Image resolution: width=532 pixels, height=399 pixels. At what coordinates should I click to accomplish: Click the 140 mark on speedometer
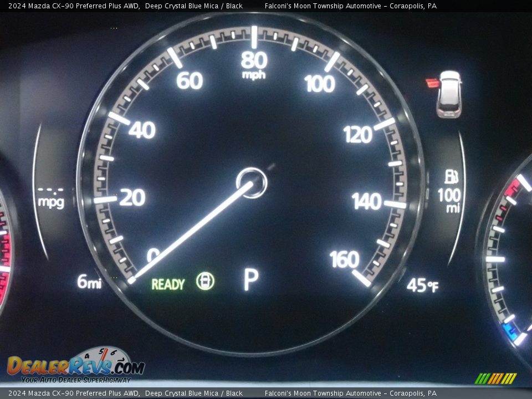pyautogui.click(x=366, y=201)
